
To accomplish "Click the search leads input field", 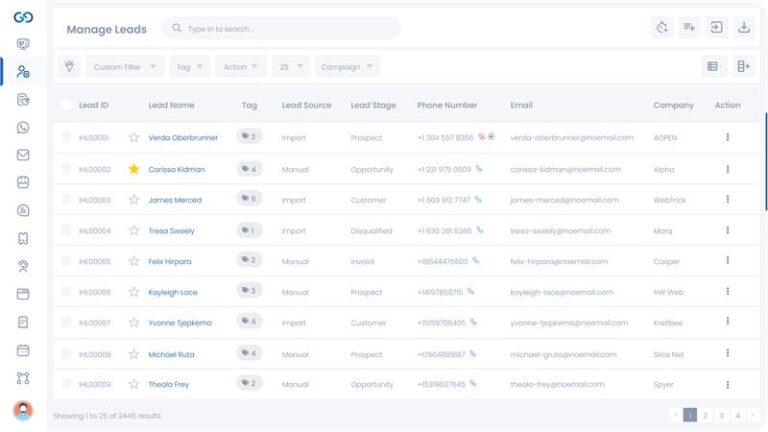I will [281, 28].
